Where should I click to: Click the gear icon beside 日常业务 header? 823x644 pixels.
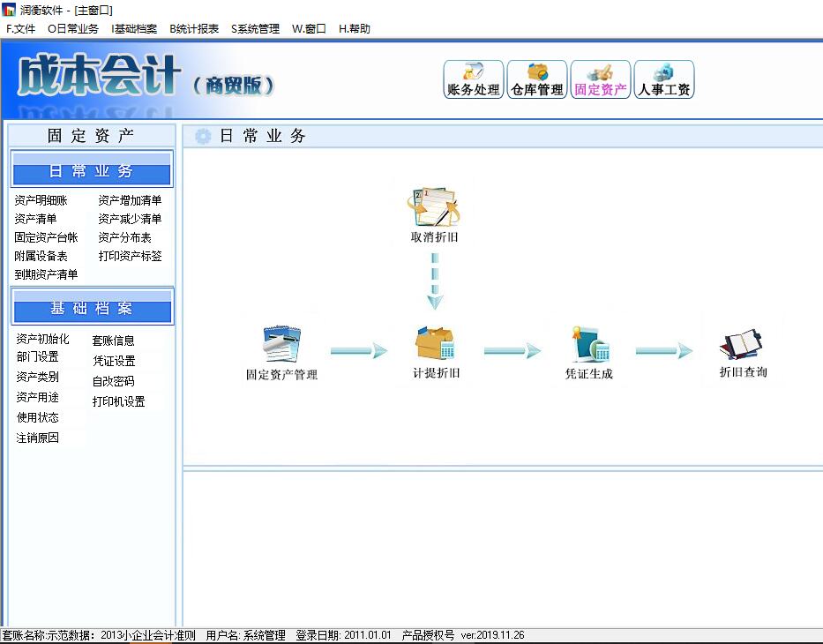203,137
